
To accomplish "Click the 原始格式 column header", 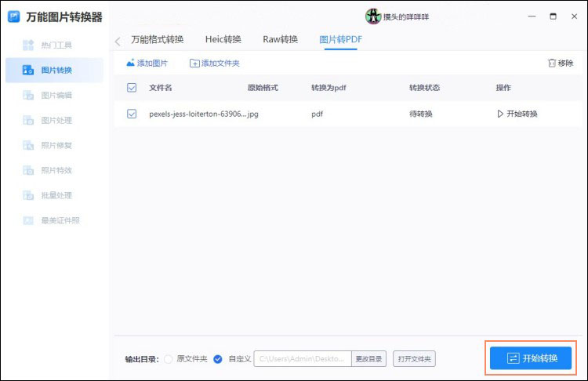I will click(263, 88).
